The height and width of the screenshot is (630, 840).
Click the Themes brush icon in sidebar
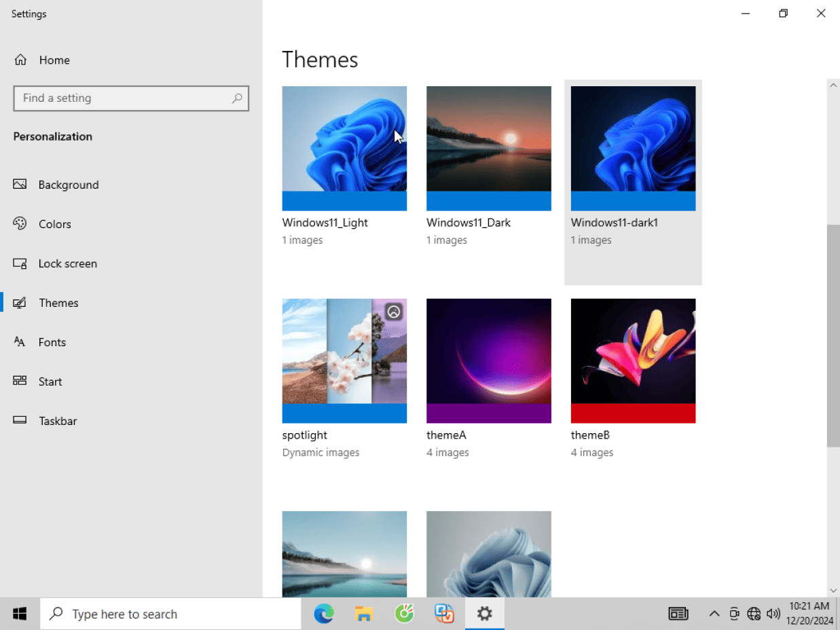tap(20, 303)
